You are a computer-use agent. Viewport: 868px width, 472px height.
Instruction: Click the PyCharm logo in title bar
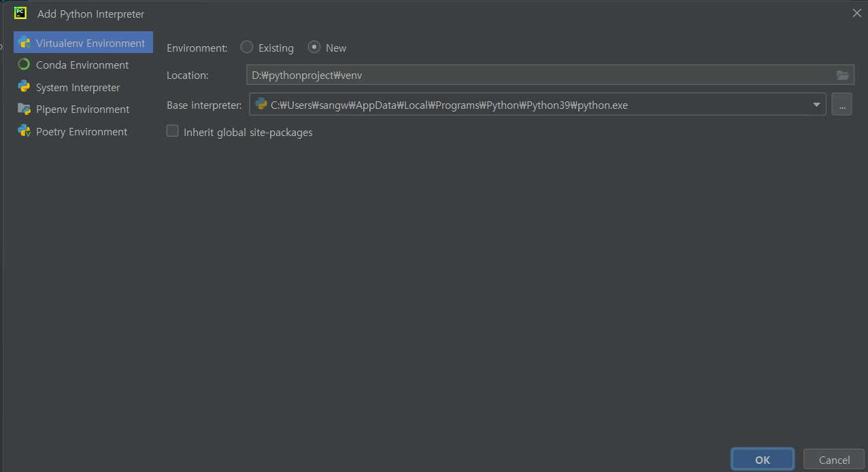pos(20,13)
